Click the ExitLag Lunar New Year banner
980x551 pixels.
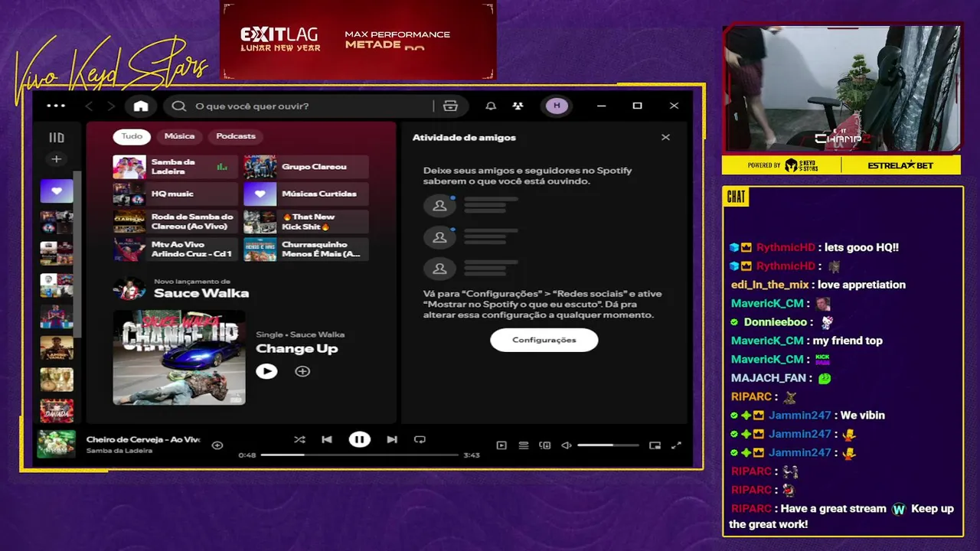click(x=358, y=40)
